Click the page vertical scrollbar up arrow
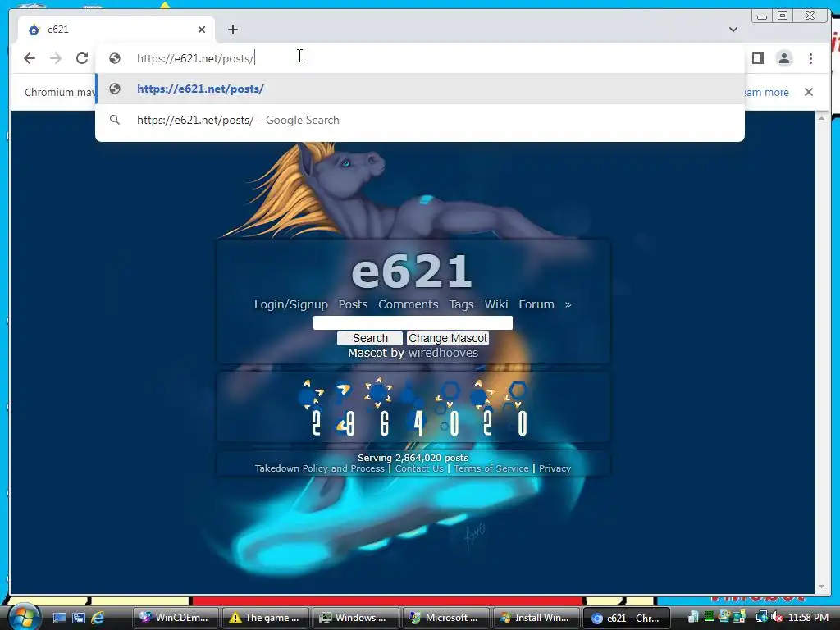The height and width of the screenshot is (630, 840). [x=821, y=118]
